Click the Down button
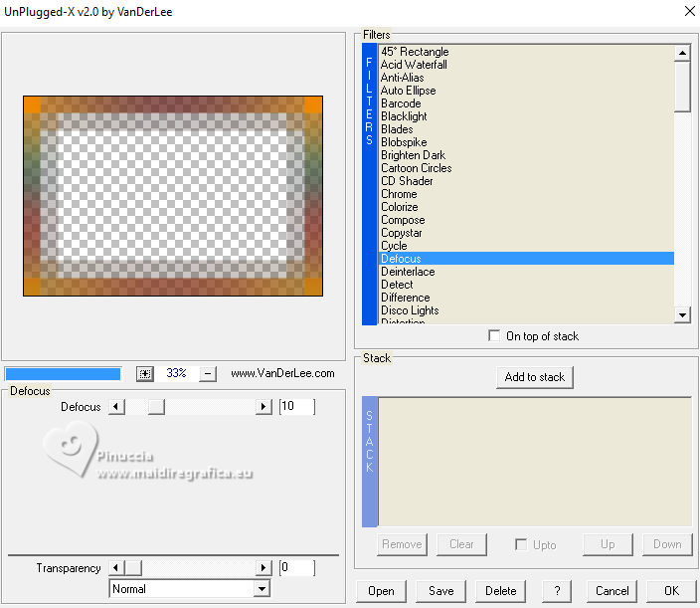The image size is (700, 608). point(667,544)
